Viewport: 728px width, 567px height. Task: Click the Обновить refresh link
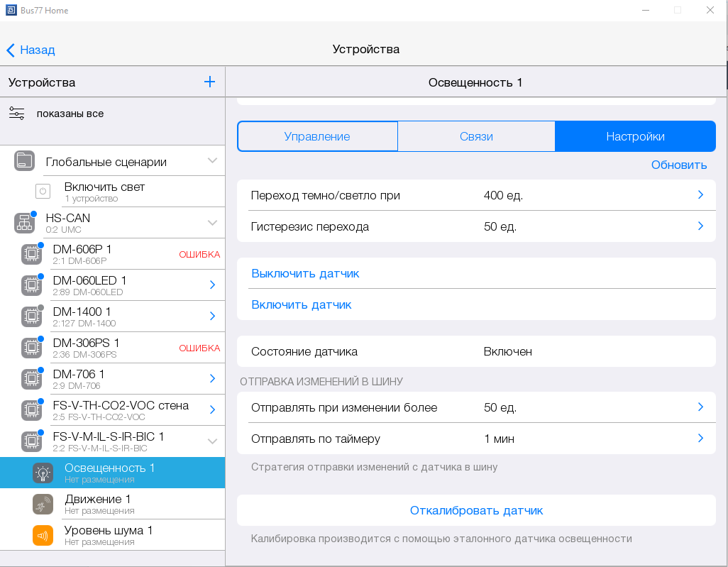678,165
